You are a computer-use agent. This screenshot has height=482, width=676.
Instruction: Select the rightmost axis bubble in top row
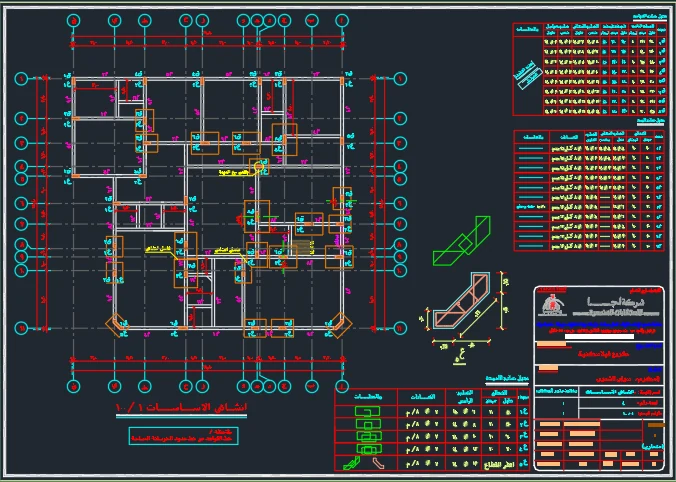342,20
